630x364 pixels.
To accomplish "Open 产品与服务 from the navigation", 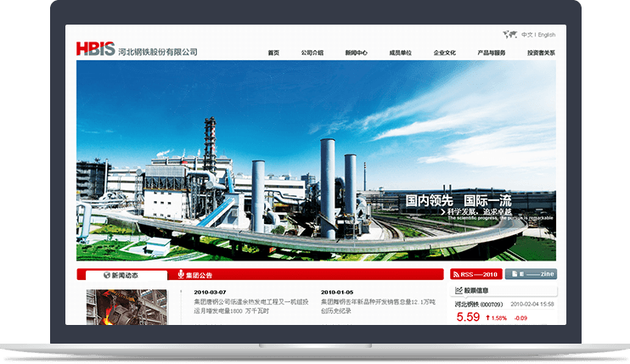I will [x=491, y=53].
